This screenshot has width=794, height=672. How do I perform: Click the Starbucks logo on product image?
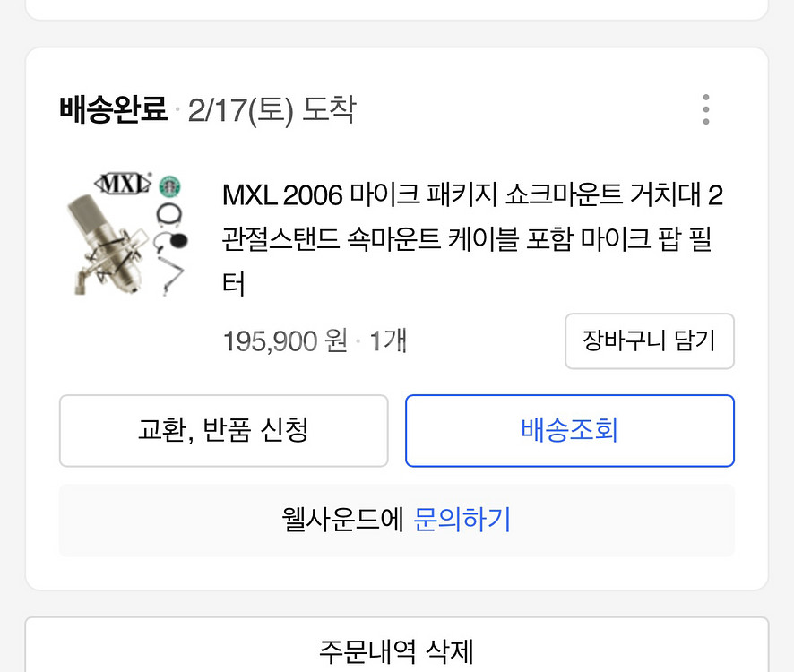[x=170, y=186]
